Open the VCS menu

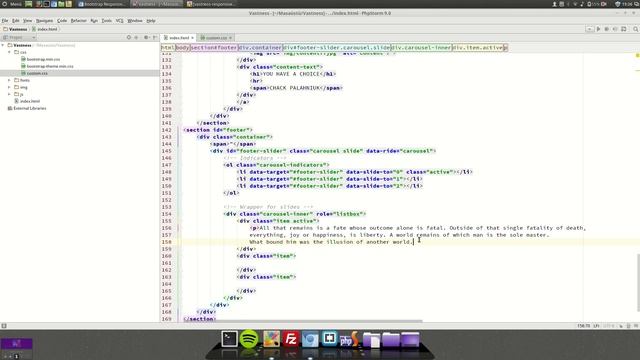point(119,20)
